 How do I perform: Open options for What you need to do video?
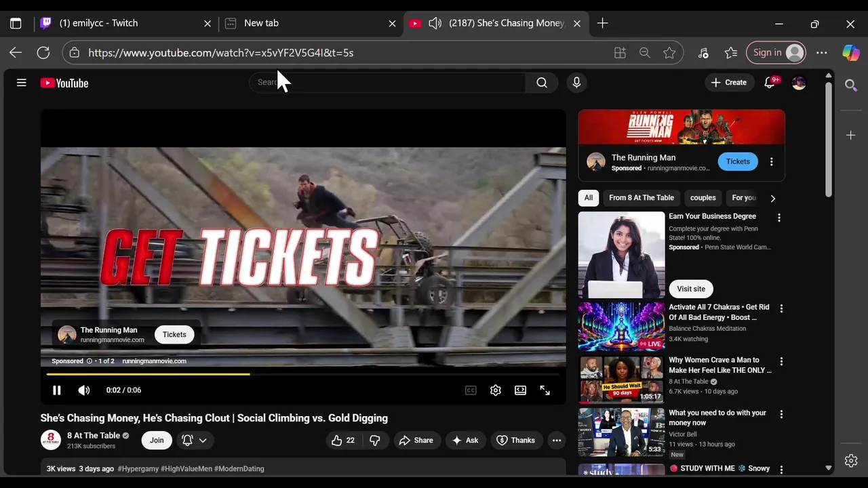(781, 414)
